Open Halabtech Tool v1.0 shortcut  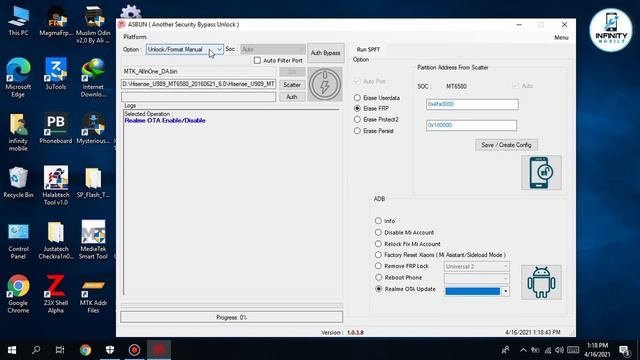coord(56,186)
